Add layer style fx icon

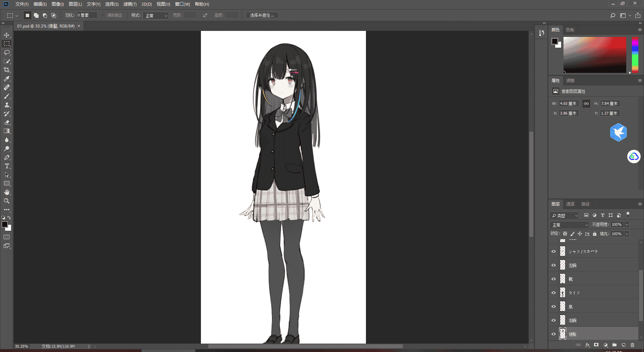coord(587,345)
